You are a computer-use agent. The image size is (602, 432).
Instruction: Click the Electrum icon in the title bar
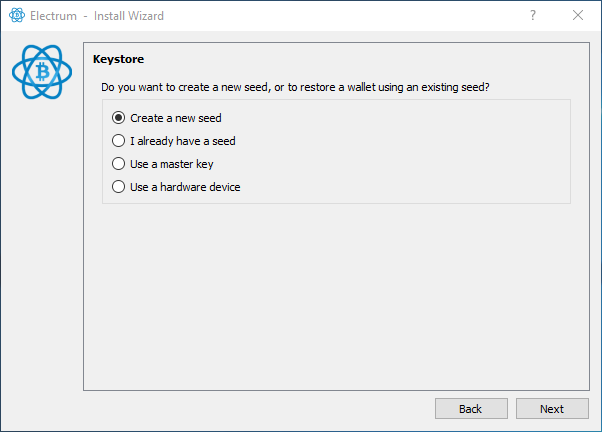click(x=16, y=16)
